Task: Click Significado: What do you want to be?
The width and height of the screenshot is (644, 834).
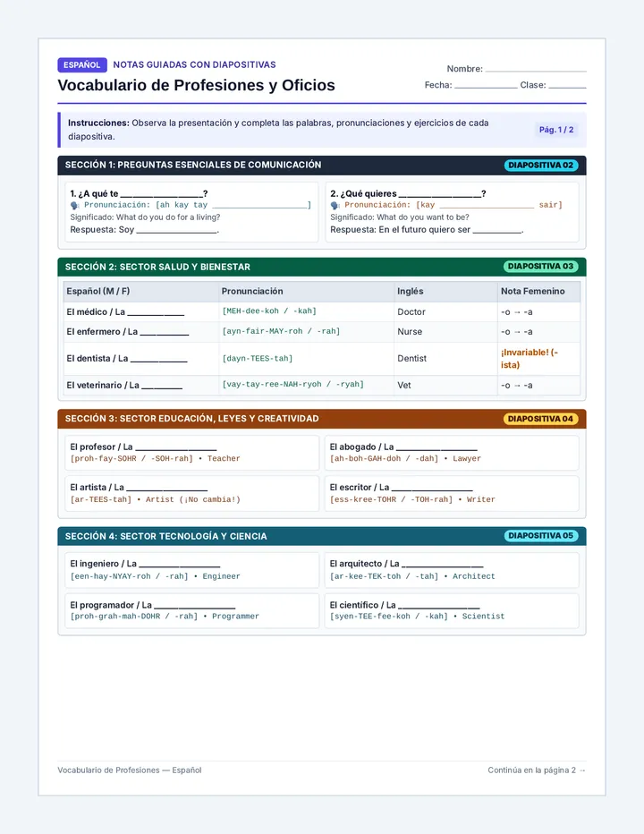Action: tap(400, 217)
